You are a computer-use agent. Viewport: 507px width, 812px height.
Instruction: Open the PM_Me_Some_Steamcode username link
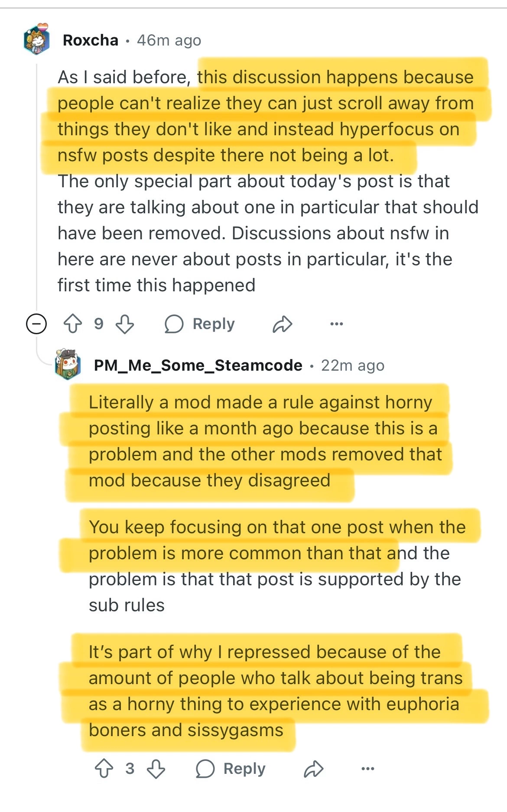(x=198, y=365)
